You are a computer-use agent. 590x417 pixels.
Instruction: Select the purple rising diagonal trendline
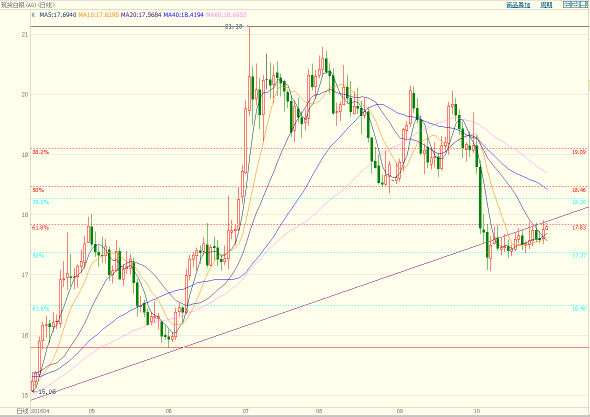click(310, 303)
